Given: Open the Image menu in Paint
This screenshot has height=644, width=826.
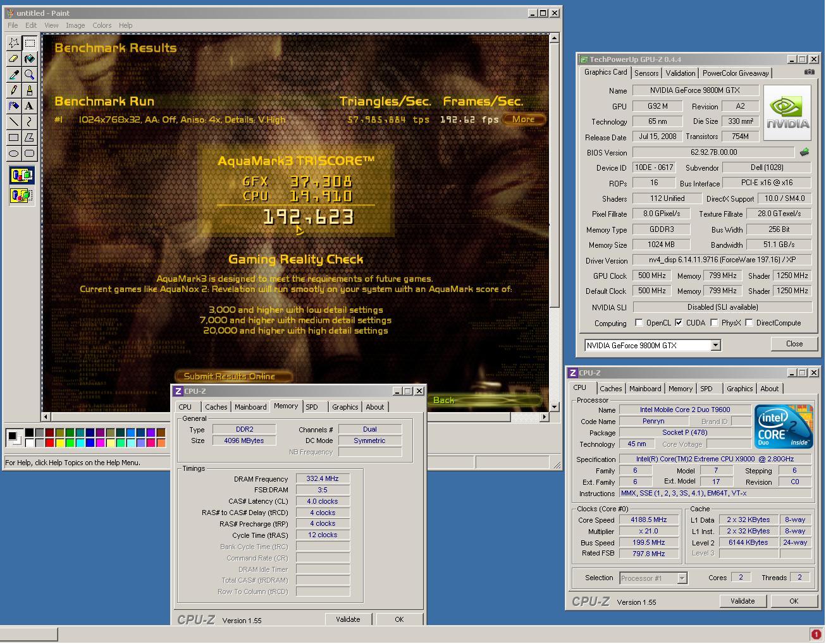Looking at the screenshot, I should (75, 25).
